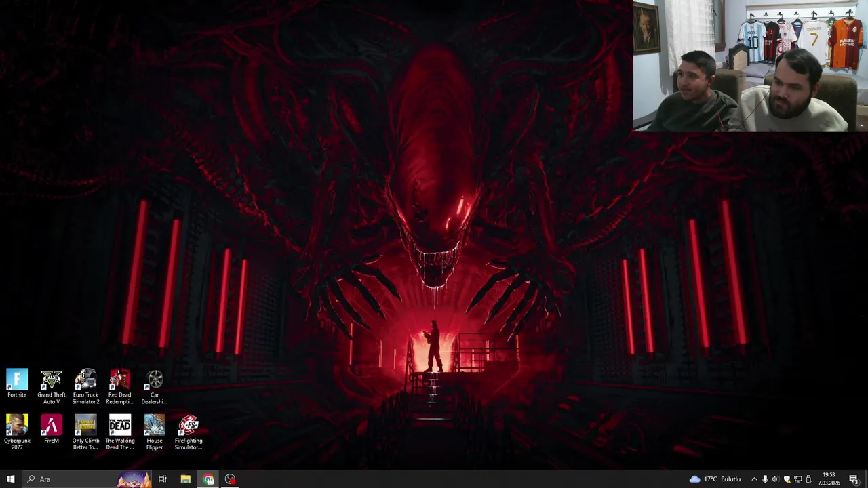This screenshot has height=488, width=868.
Task: Open the Car Dealership game shortcut
Action: pos(154,387)
